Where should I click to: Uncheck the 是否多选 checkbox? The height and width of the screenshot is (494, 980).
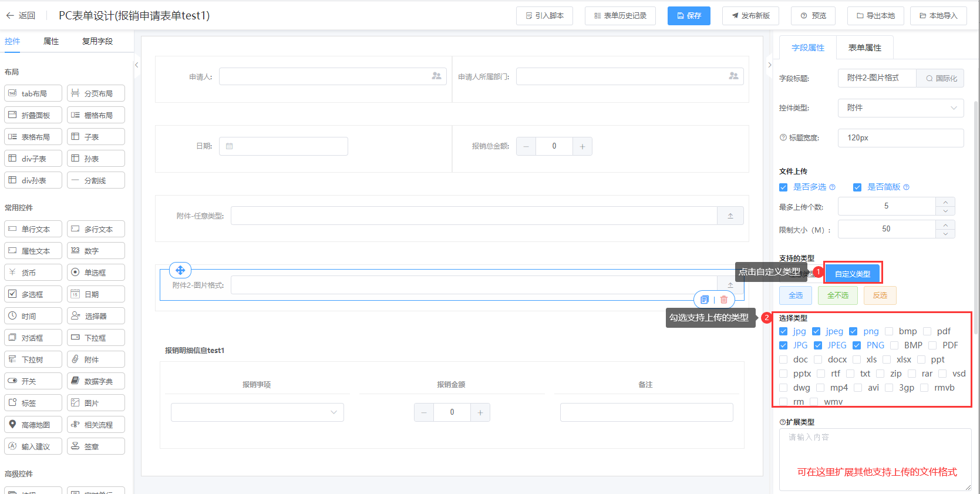click(783, 187)
